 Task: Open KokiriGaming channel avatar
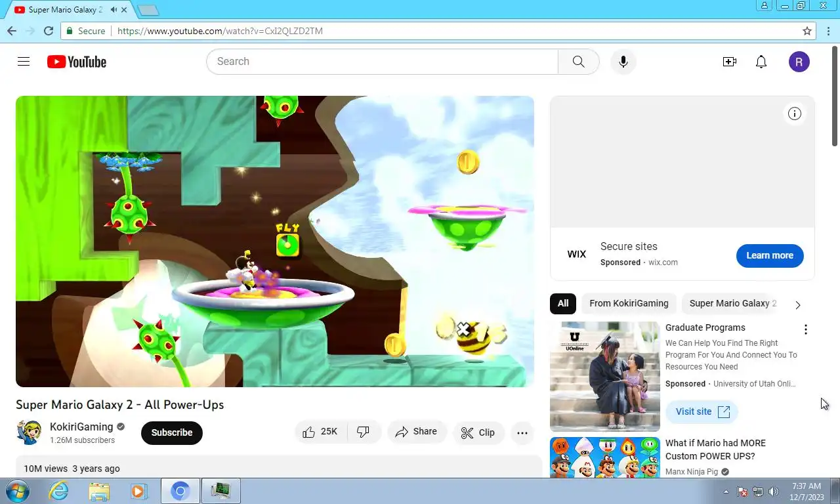pyautogui.click(x=29, y=432)
